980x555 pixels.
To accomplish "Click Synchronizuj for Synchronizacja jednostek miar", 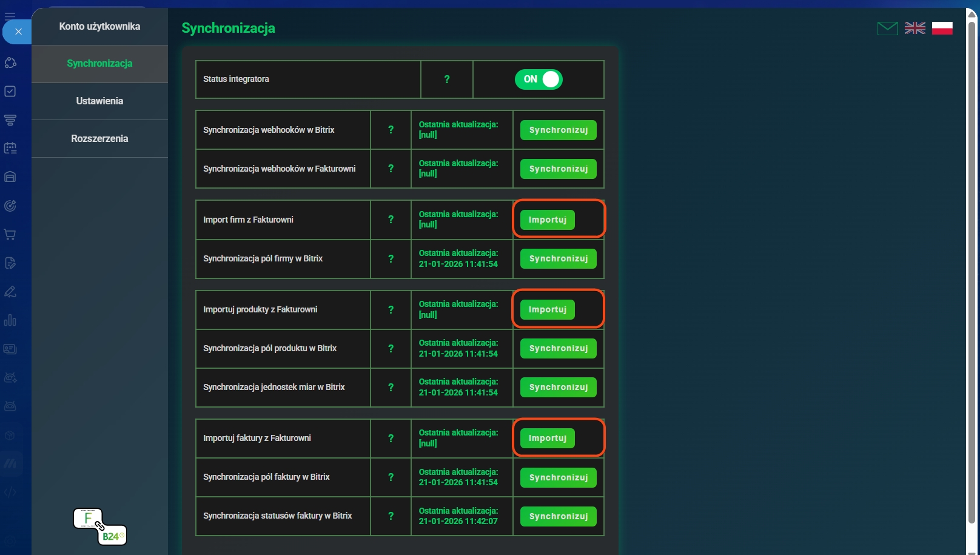I will [559, 387].
